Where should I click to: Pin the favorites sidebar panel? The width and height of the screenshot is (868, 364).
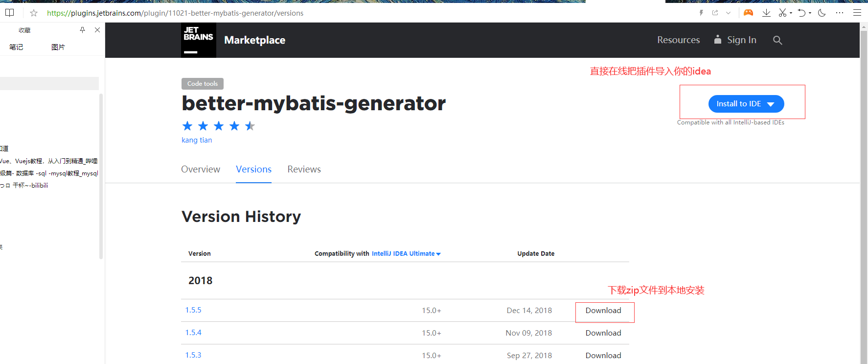pyautogui.click(x=82, y=30)
